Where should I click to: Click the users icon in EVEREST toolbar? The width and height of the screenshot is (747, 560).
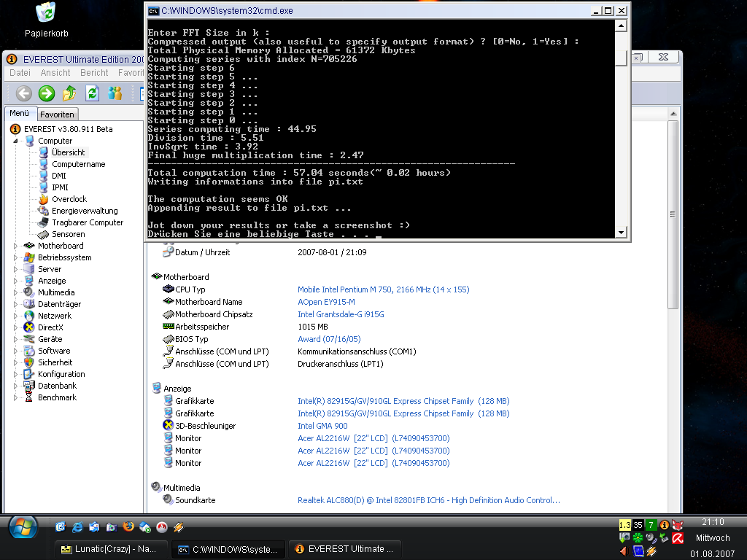(115, 93)
